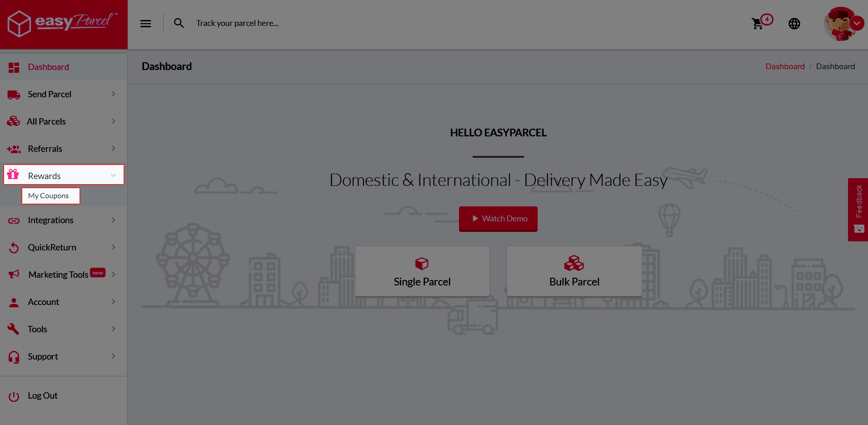The width and height of the screenshot is (868, 425).
Task: Click the Tools wrench icon
Action: (14, 329)
